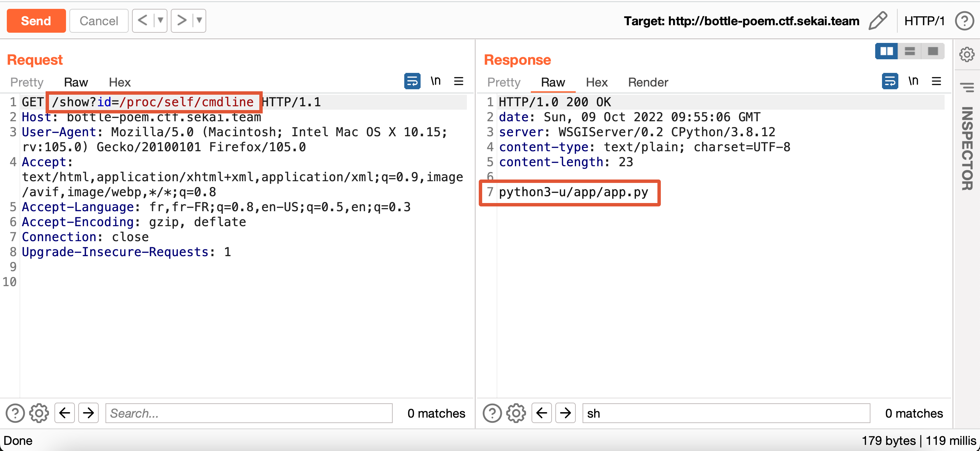Select combined single-pane layout view
980x451 pixels.
933,51
